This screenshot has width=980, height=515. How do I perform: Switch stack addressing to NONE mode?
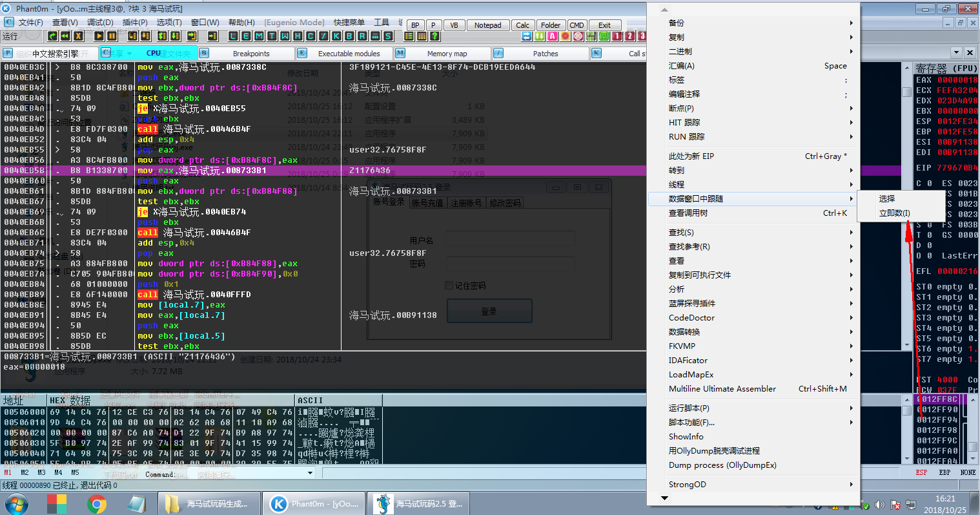[968, 472]
